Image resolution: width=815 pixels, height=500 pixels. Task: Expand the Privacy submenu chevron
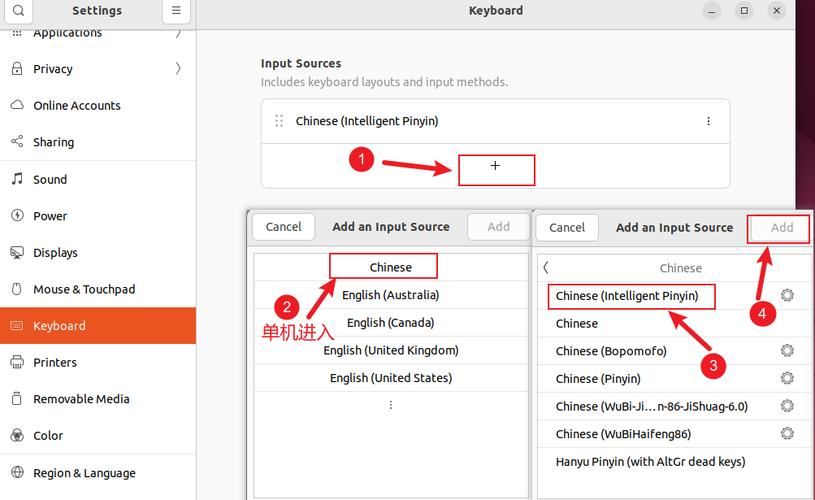178,69
